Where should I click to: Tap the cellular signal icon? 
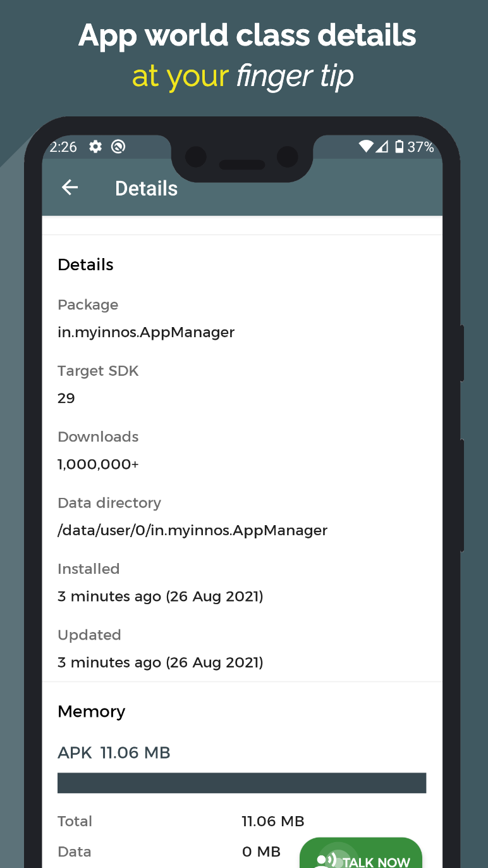tap(383, 147)
